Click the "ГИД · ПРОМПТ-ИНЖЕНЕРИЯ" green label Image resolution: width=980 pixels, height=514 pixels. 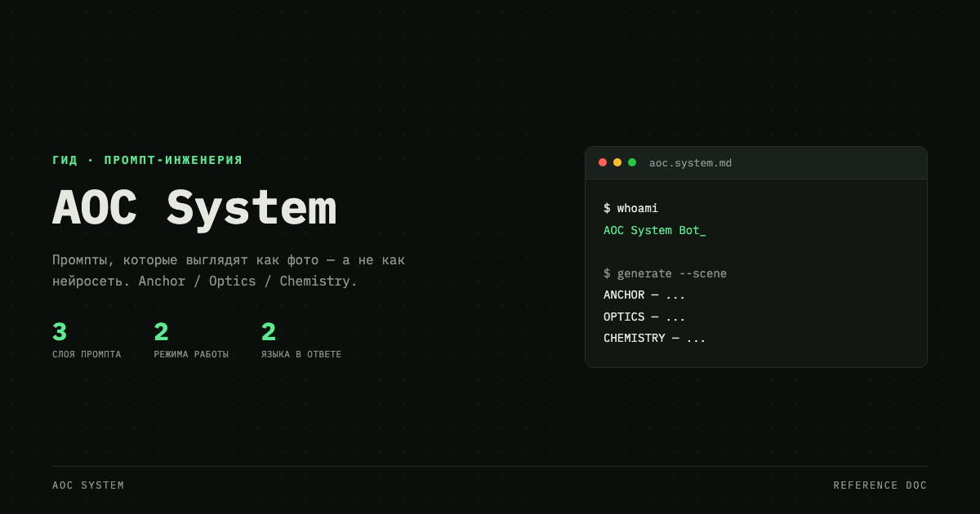coord(147,160)
